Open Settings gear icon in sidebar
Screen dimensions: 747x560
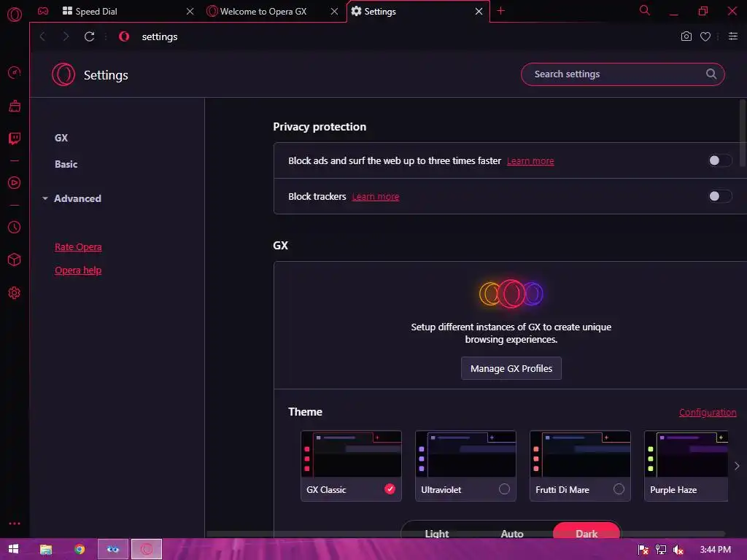click(x=15, y=293)
